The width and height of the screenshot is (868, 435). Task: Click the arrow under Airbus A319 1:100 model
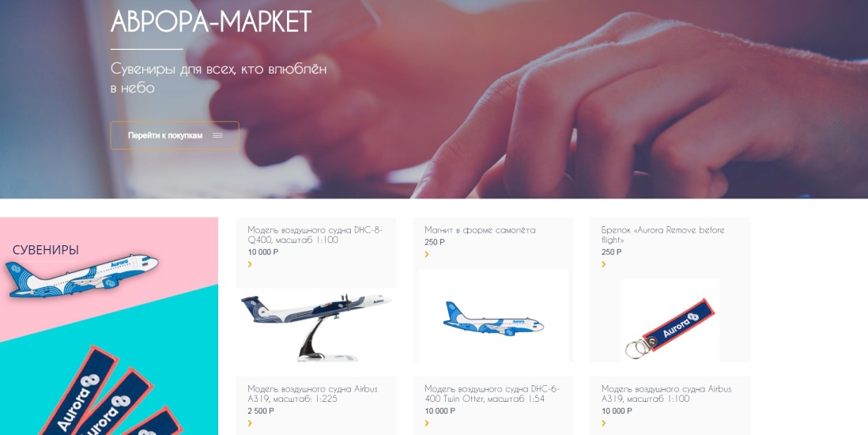coord(603,423)
